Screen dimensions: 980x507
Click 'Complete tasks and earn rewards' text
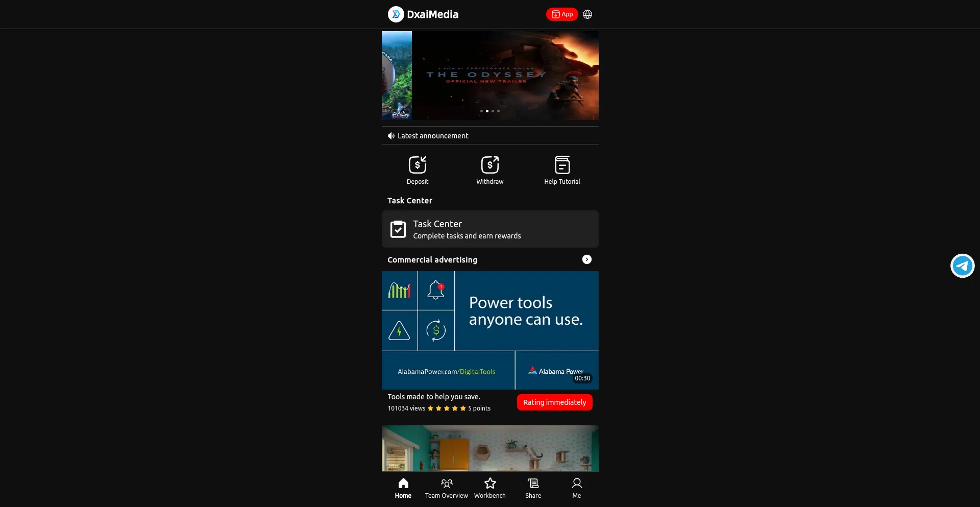click(467, 236)
